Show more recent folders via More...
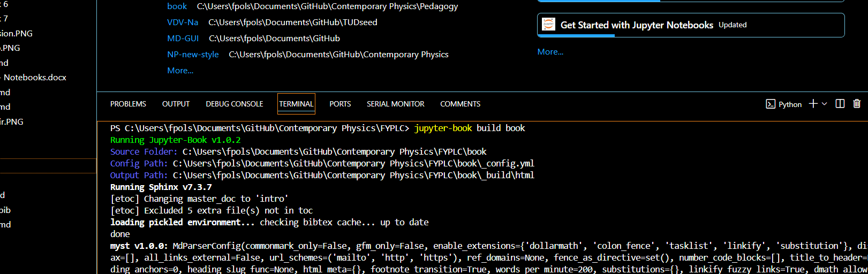The image size is (868, 274). point(180,71)
